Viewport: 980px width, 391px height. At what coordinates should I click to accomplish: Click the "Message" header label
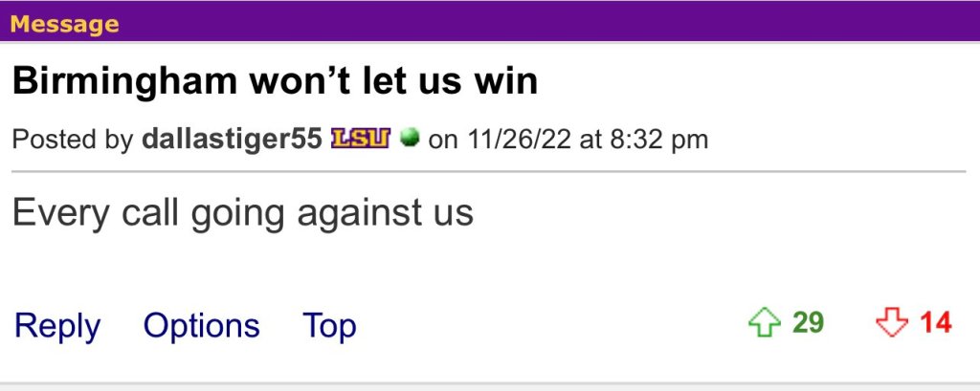coord(65,24)
